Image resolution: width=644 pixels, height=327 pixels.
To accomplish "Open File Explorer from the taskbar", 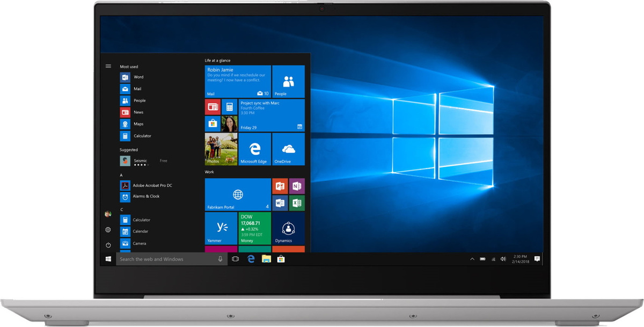I will coord(266,259).
